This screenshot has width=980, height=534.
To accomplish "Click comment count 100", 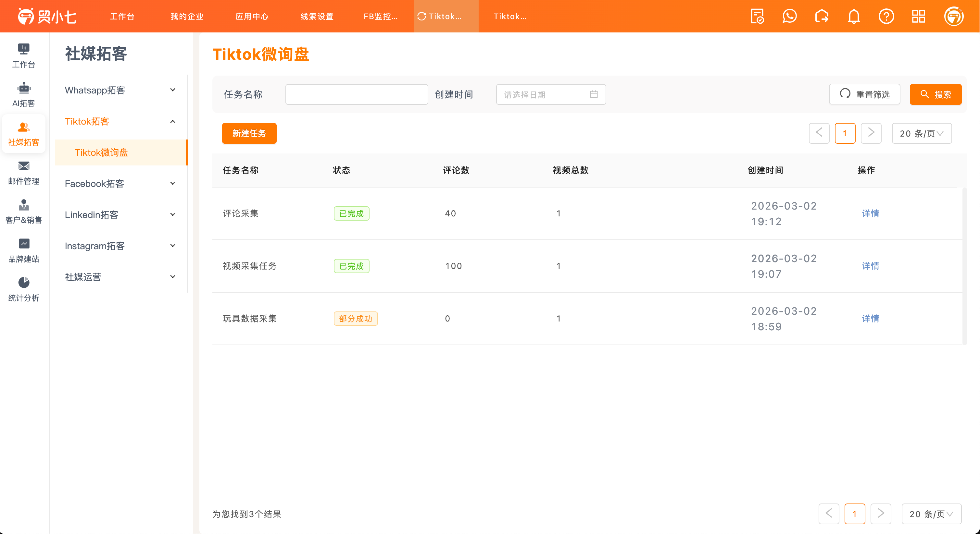I will click(454, 266).
